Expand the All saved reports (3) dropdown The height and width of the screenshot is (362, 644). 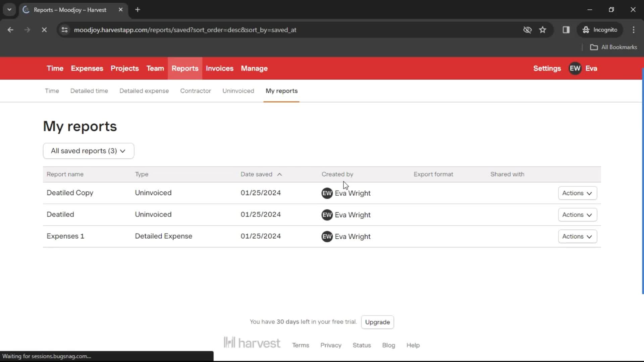pyautogui.click(x=89, y=151)
